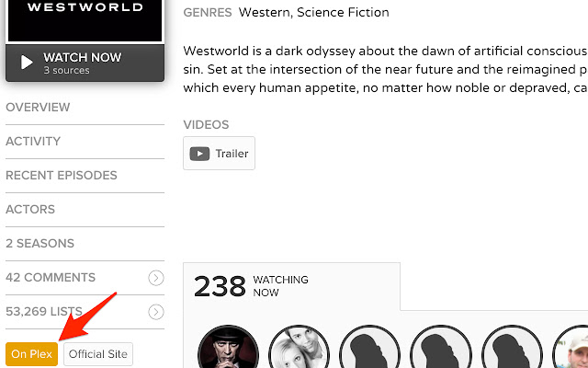Click the YouTube trailer icon

(x=199, y=154)
